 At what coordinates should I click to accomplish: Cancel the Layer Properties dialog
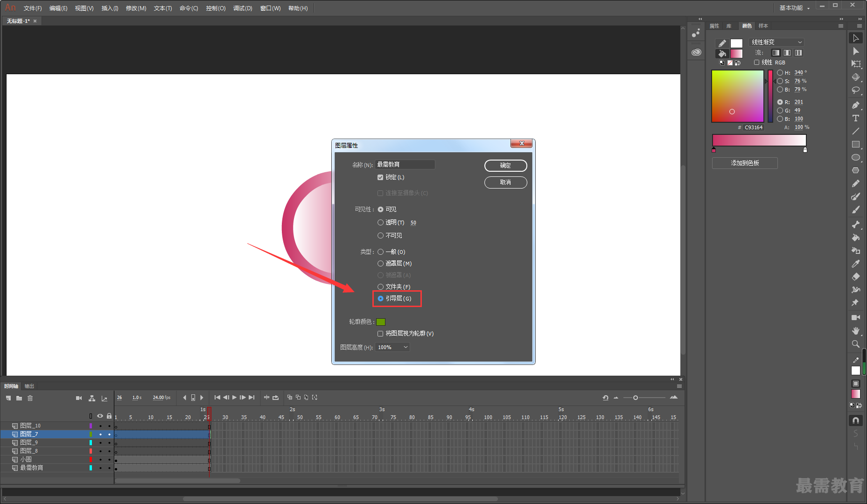[x=506, y=182]
